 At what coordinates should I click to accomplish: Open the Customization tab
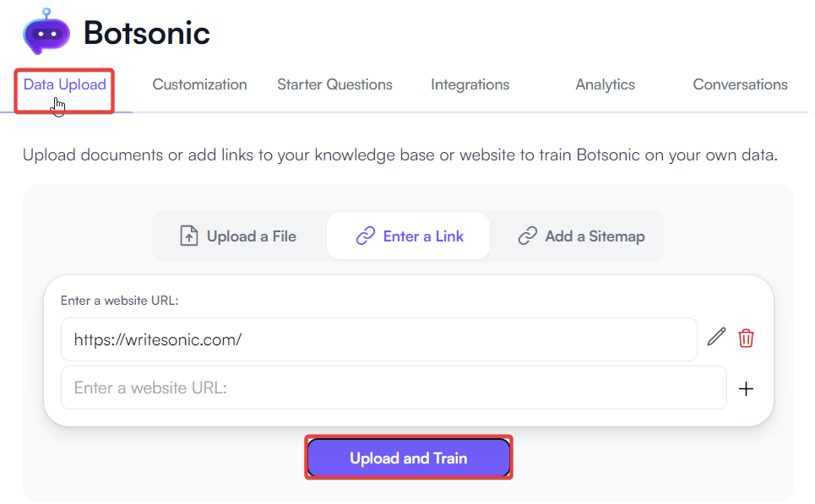[x=199, y=84]
